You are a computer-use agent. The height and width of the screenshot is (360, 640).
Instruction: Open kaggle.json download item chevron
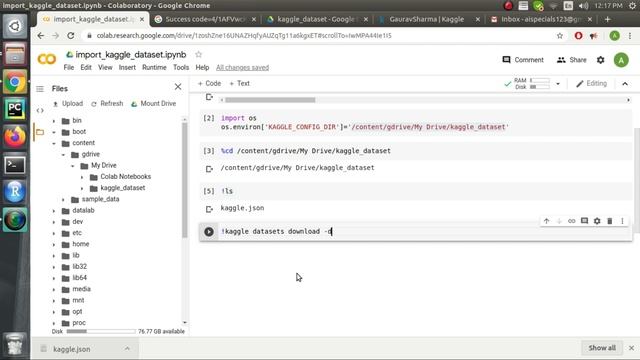pos(127,349)
